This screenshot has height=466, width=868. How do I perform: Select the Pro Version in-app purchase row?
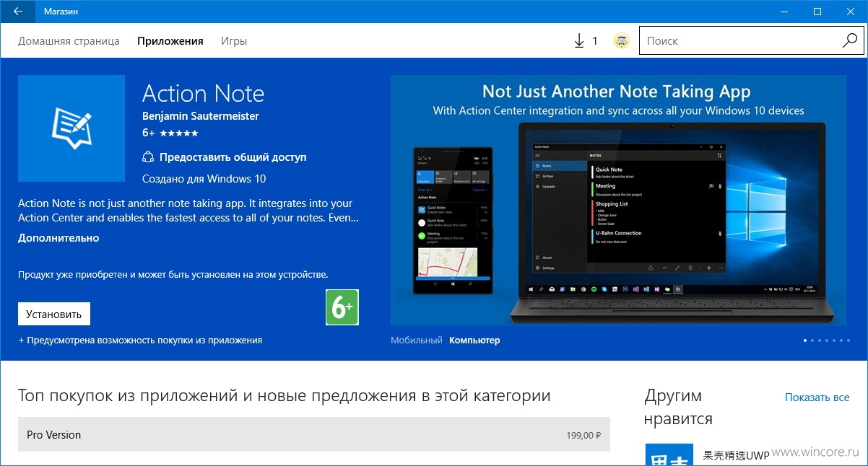pyautogui.click(x=314, y=435)
